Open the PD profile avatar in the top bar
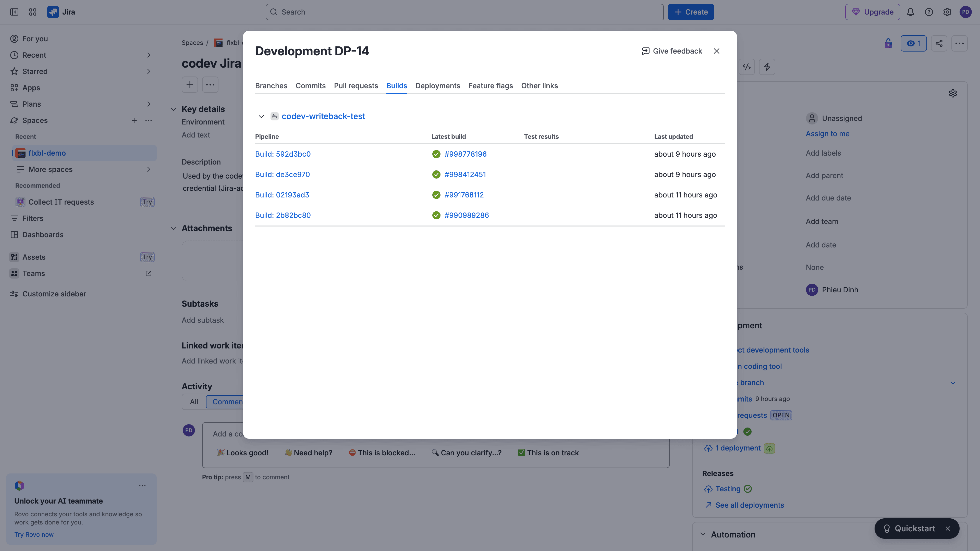This screenshot has height=551, width=980. click(x=965, y=12)
